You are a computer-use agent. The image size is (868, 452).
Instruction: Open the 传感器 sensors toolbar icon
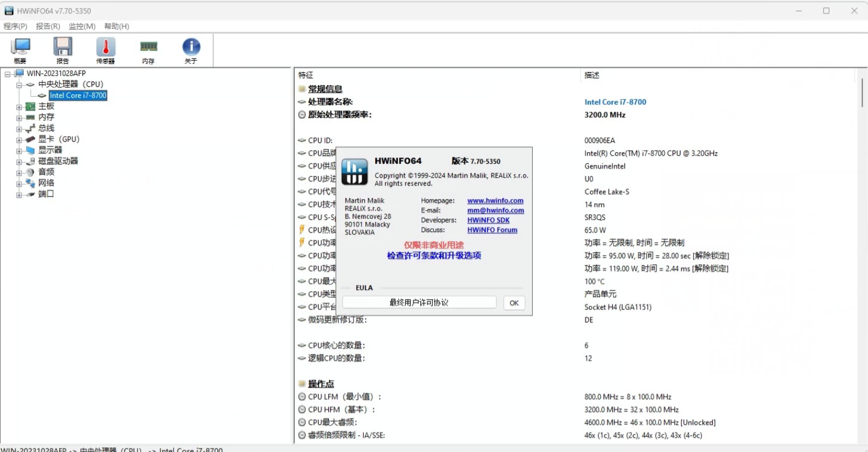point(105,51)
